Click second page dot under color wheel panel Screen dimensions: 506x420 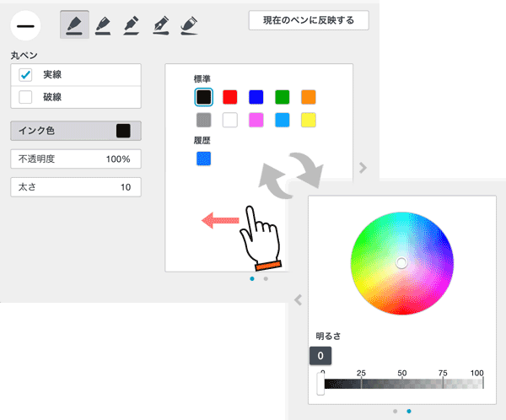pyautogui.click(x=409, y=412)
